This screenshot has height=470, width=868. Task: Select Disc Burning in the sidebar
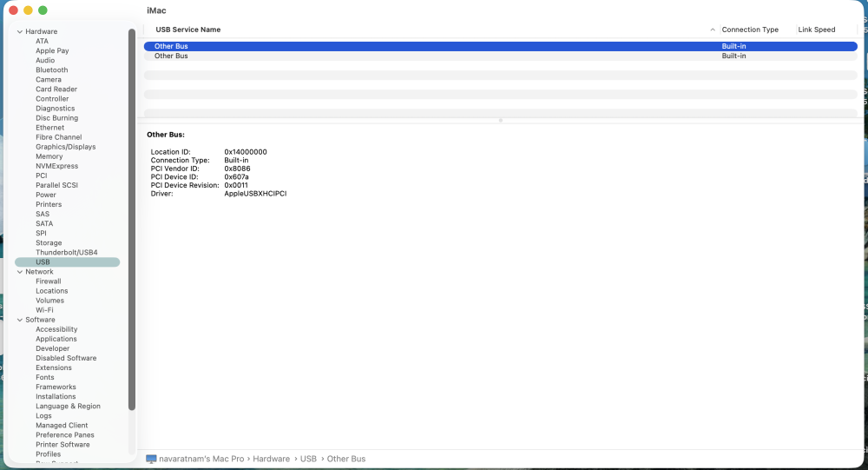57,117
